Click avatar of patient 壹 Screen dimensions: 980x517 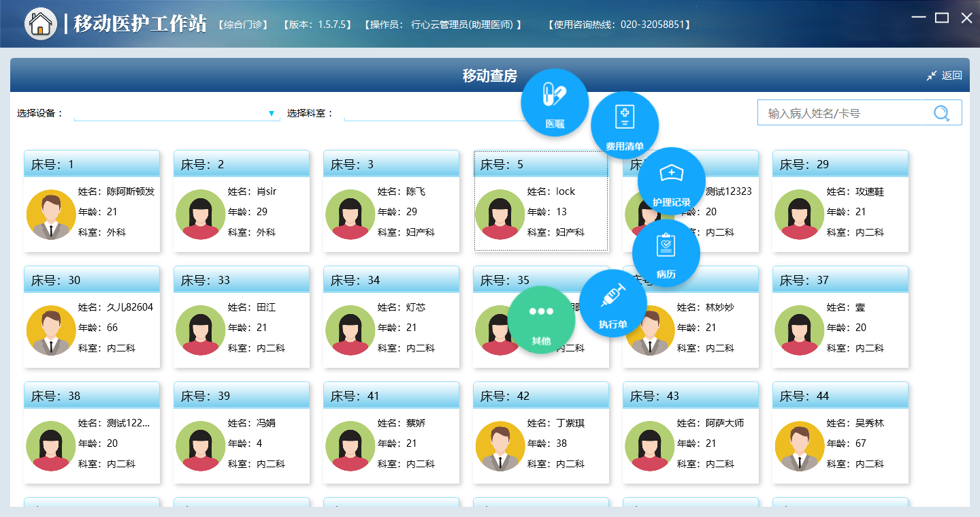click(800, 330)
